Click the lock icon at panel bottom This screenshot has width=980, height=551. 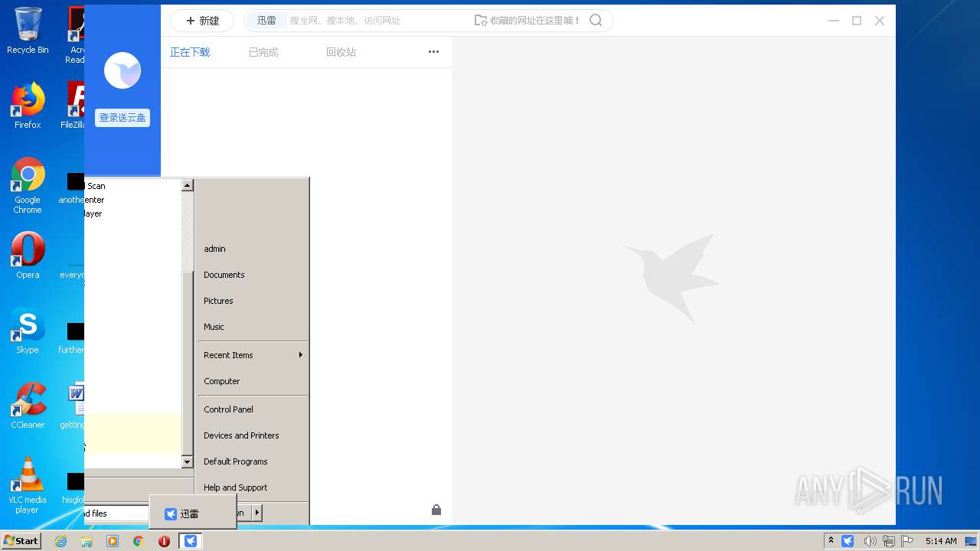tap(436, 510)
